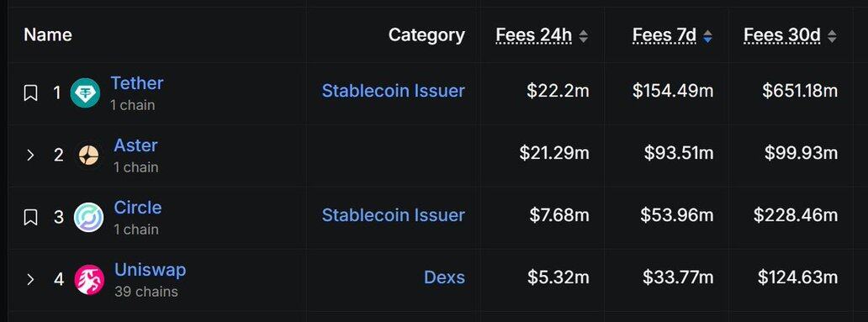Click the Circle logo icon
The image size is (868, 322).
tap(88, 218)
